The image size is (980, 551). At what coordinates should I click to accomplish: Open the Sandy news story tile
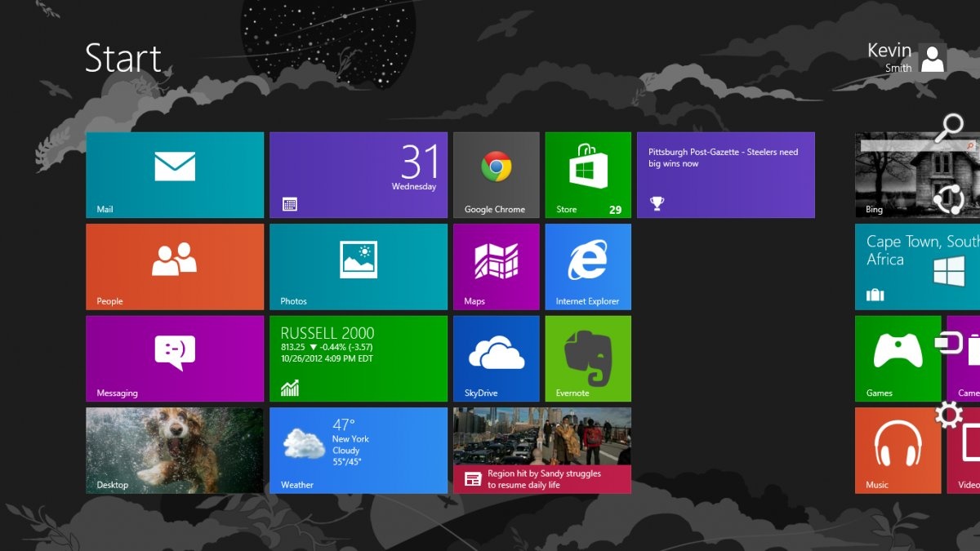pos(541,450)
